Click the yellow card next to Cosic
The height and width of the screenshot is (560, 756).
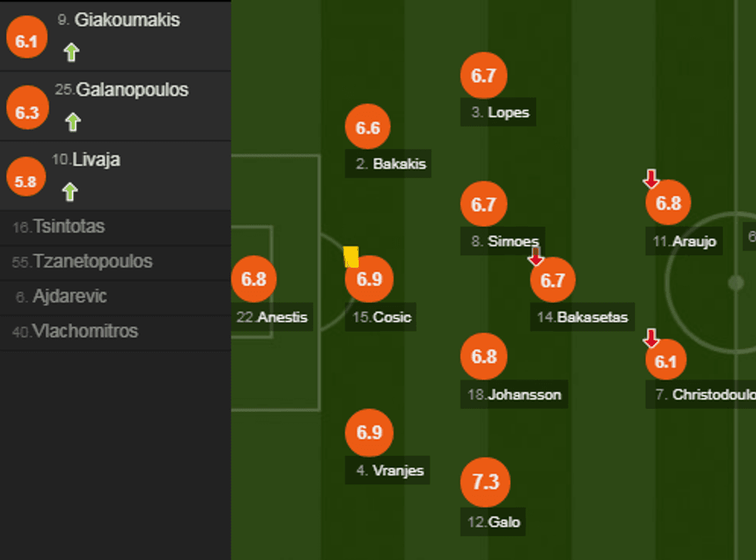click(351, 257)
